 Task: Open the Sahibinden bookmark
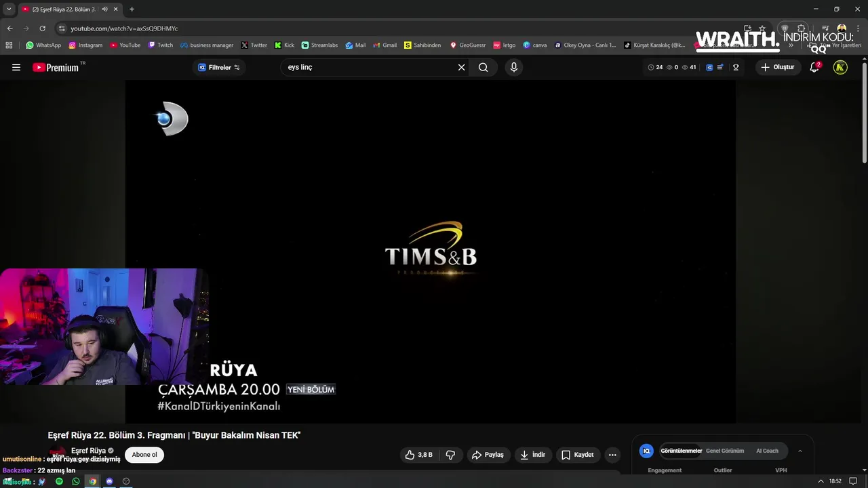422,45
